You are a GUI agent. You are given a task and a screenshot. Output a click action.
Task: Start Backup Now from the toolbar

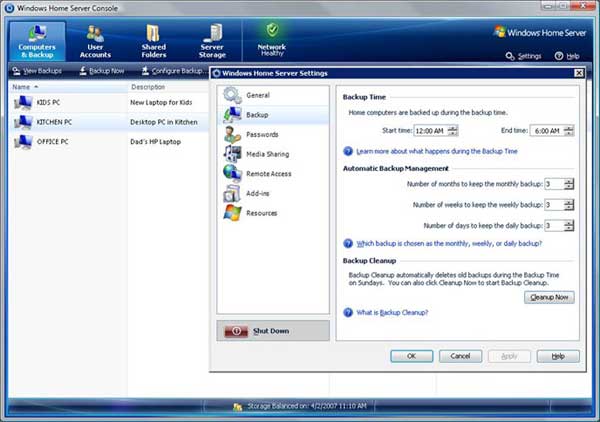tap(102, 71)
